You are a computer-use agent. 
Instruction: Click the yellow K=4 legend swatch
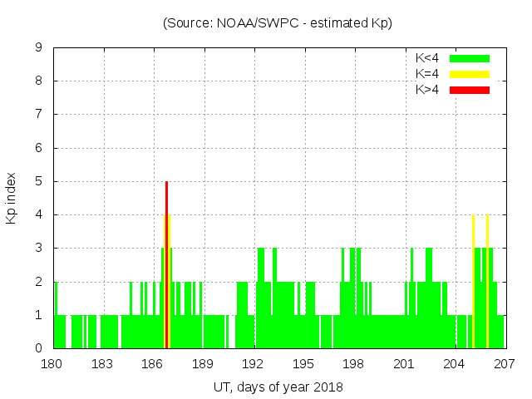pos(470,74)
